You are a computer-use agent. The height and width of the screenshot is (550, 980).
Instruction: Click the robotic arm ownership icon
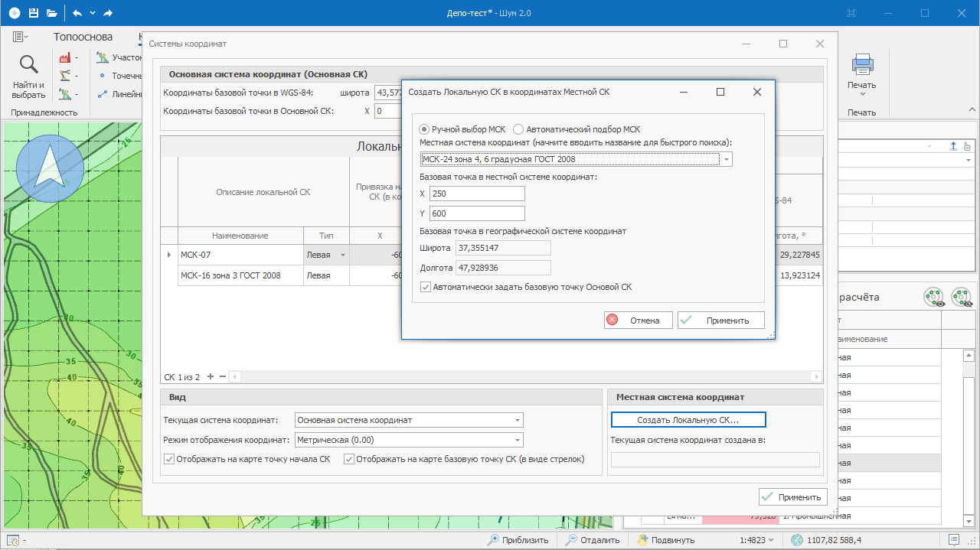[x=65, y=76]
